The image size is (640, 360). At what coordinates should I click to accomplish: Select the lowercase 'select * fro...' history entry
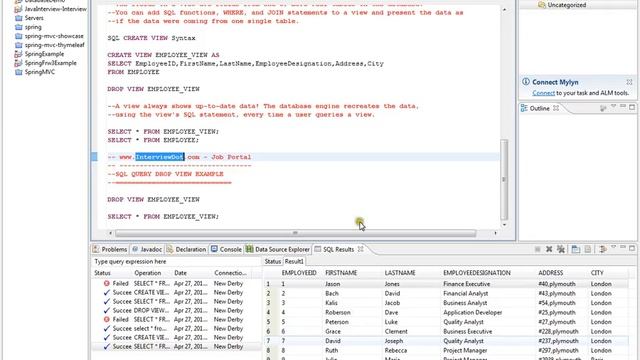176,328
